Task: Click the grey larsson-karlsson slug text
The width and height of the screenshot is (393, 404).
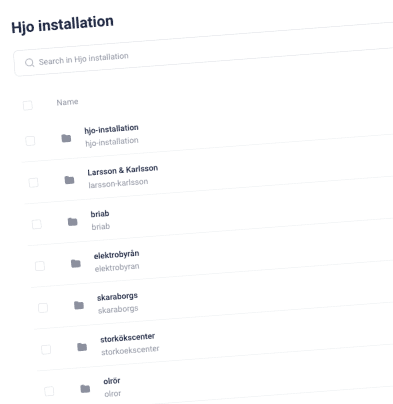Action: pos(118,183)
